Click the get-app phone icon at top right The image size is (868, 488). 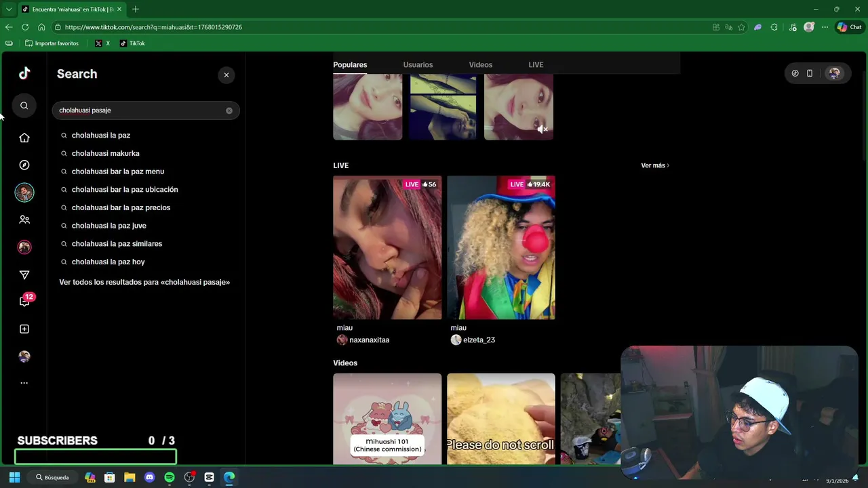click(x=810, y=73)
